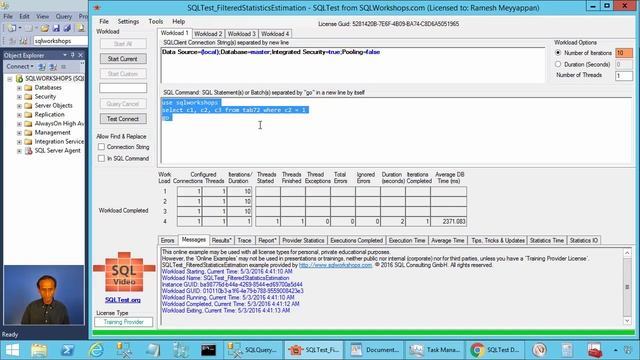Screen dimensions: 640x360
Task: Open the Windows Start button
Action: 12,350
